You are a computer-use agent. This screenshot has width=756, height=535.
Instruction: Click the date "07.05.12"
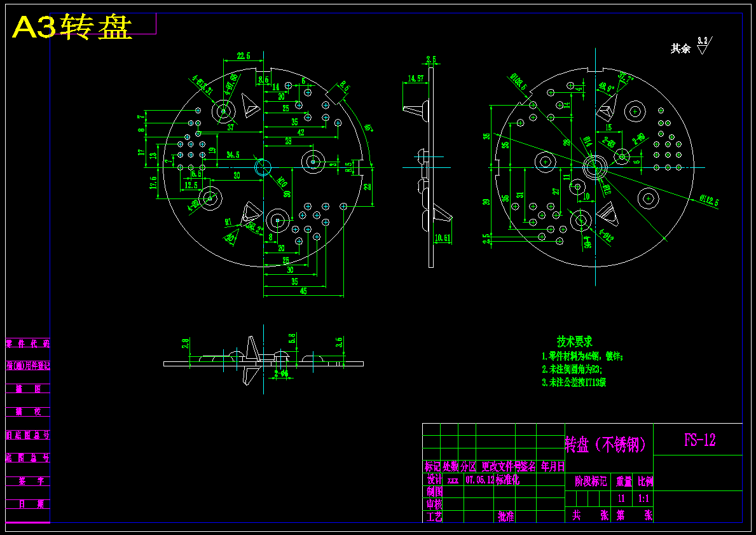480,480
